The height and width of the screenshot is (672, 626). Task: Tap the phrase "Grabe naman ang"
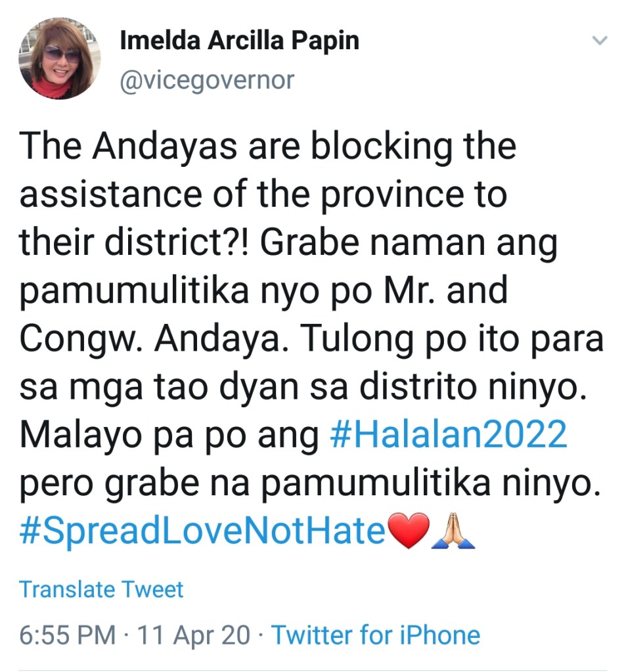click(x=409, y=244)
